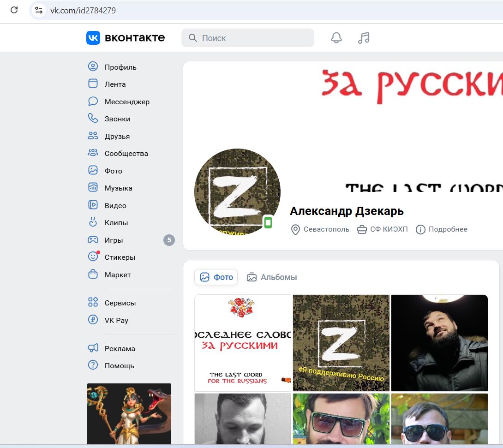
Task: Go to Мессенджер menu label
Action: point(127,102)
